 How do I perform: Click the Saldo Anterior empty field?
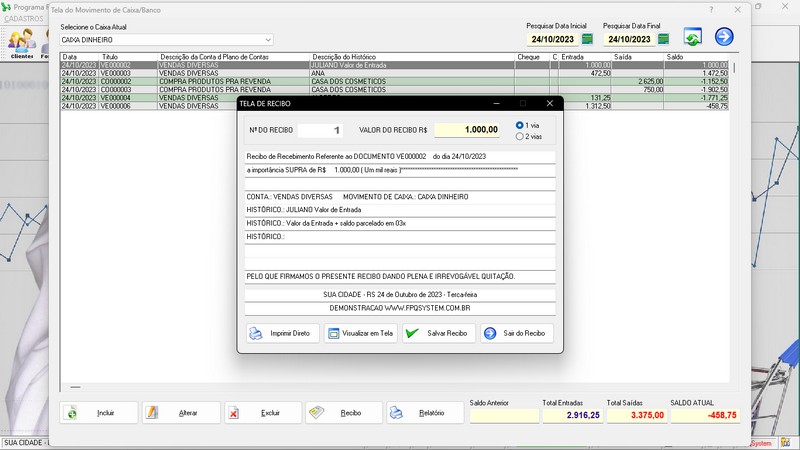point(504,415)
